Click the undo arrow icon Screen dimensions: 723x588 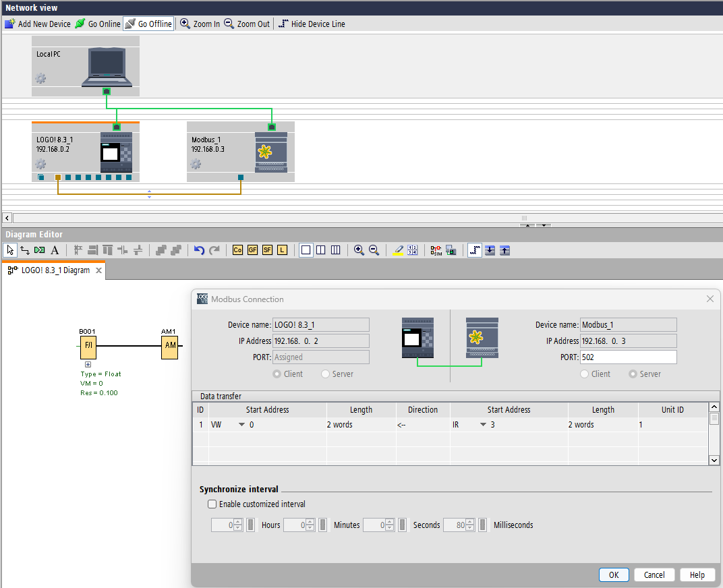(199, 250)
